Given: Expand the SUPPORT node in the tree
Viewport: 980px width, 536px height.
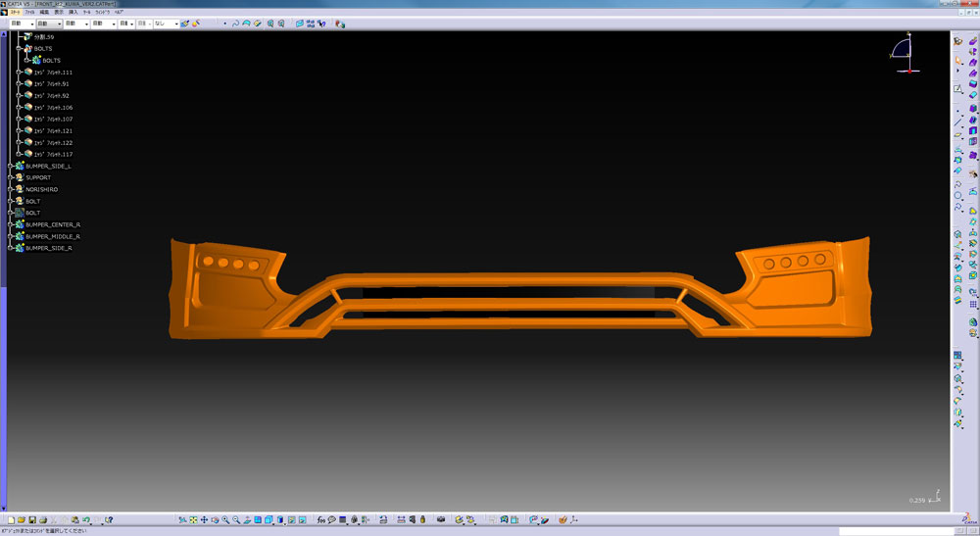Looking at the screenshot, I should click(x=11, y=177).
